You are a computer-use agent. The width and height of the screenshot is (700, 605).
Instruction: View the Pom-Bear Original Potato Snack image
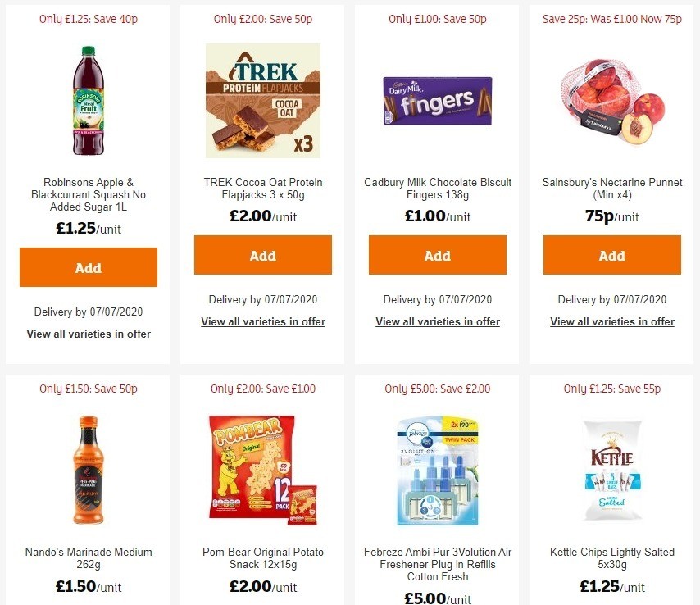point(262,470)
